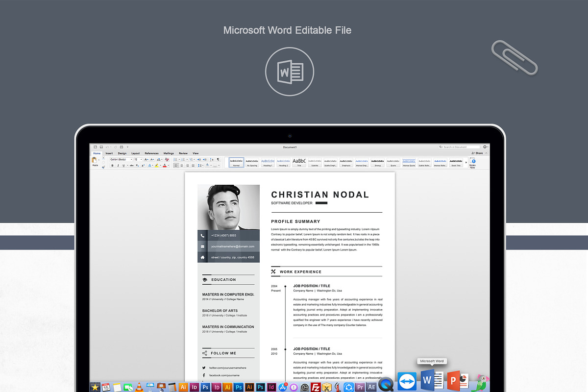
Task: Click the Clear Formatting eraser icon
Action: click(167, 160)
